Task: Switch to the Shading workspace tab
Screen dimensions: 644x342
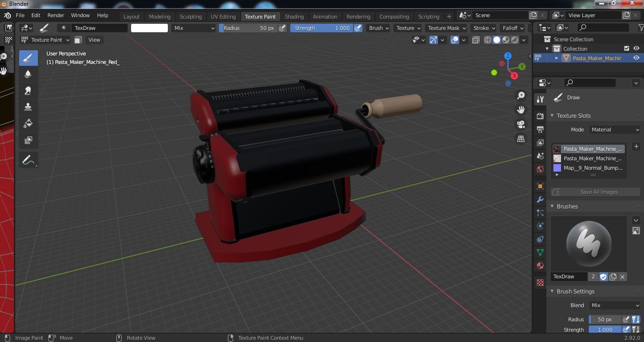Action: 294,16
